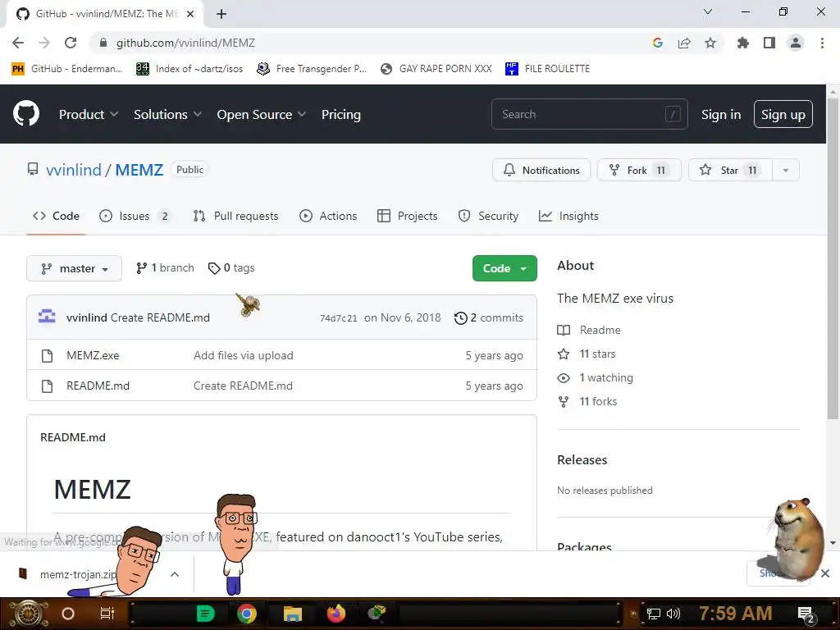Click the vvinlind avatar in commit row
Screen dimensions: 840x630
[x=47, y=317]
